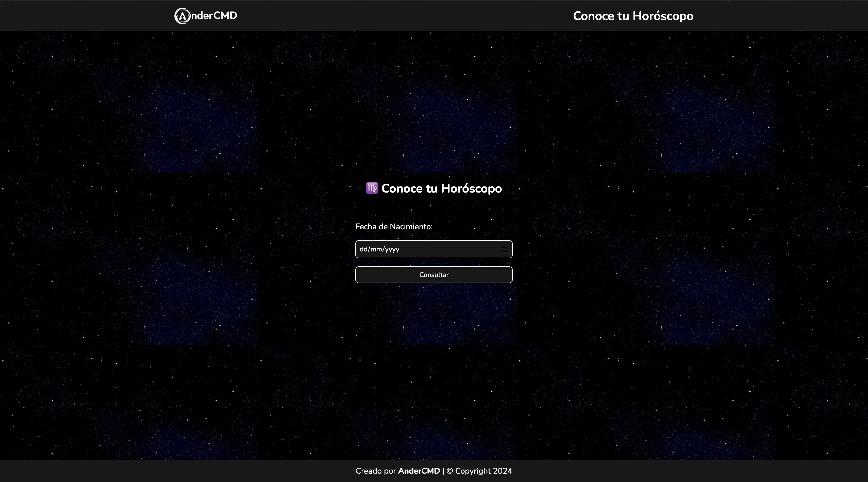Click the purple Virgo zodiac emoji
868x482 pixels.
click(x=372, y=188)
